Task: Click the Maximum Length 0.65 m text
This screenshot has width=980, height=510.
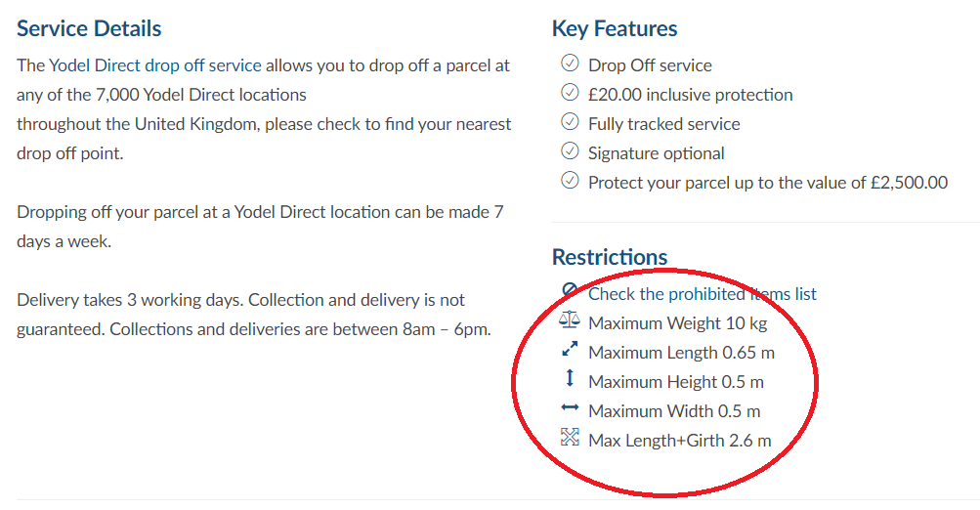Action: coord(681,353)
